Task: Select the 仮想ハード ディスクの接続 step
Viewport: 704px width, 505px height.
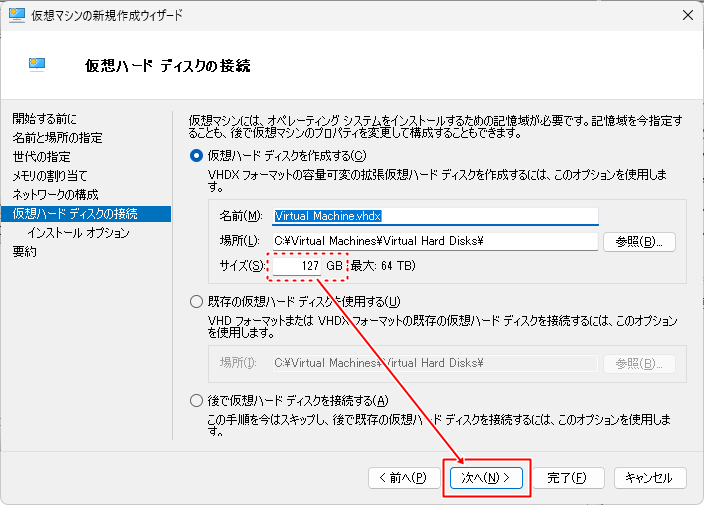Action: 75,213
